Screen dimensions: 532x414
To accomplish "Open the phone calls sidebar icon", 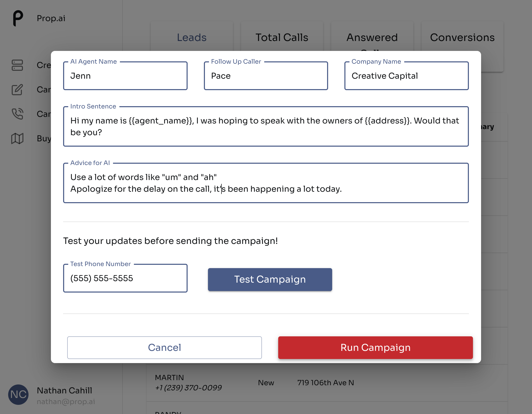I will [17, 114].
